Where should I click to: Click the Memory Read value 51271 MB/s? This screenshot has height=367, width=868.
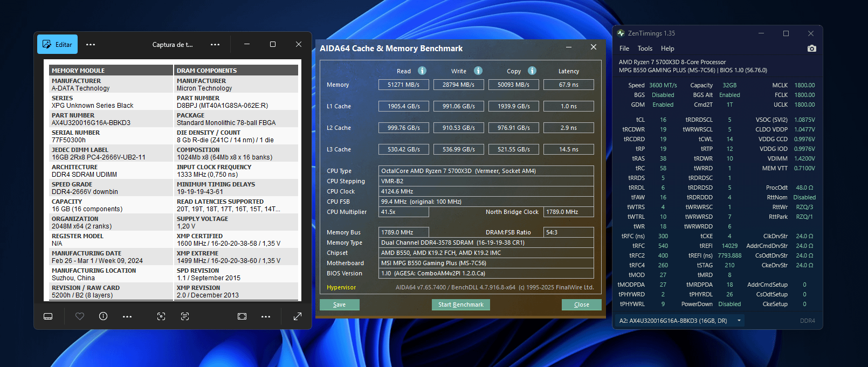[404, 85]
